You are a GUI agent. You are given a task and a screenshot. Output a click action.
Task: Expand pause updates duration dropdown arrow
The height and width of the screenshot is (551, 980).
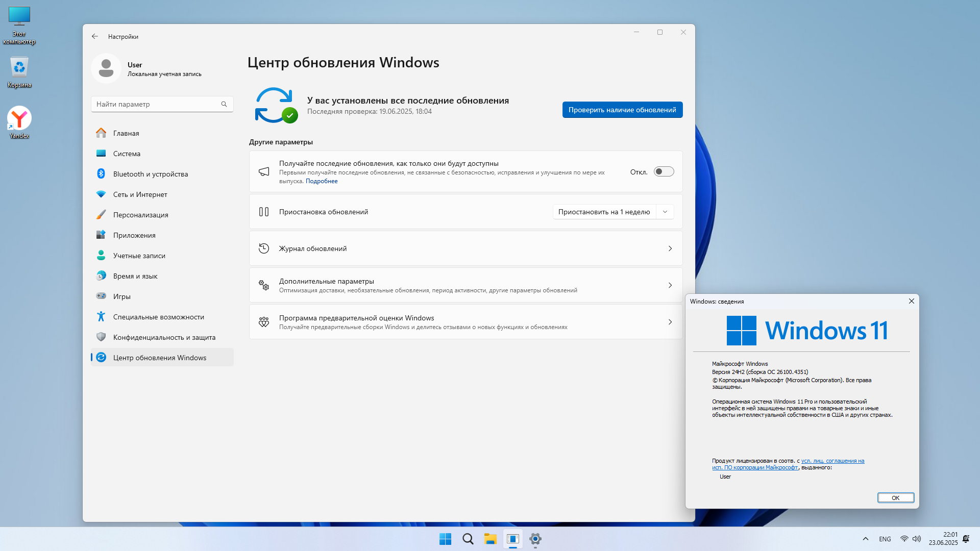pyautogui.click(x=665, y=212)
